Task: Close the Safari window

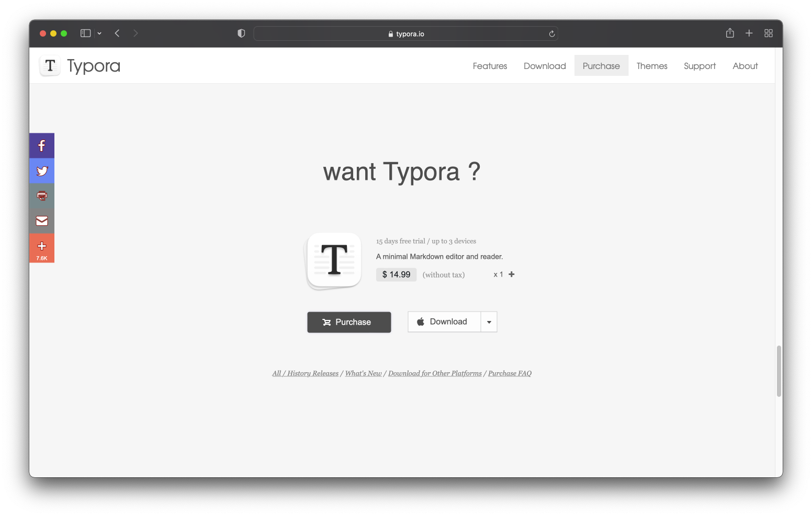Action: tap(43, 33)
